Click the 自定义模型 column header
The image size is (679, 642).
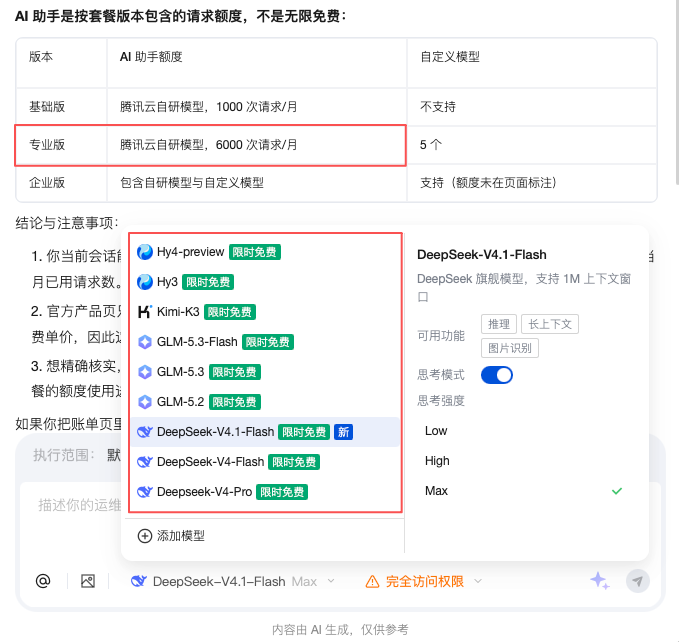532,63
